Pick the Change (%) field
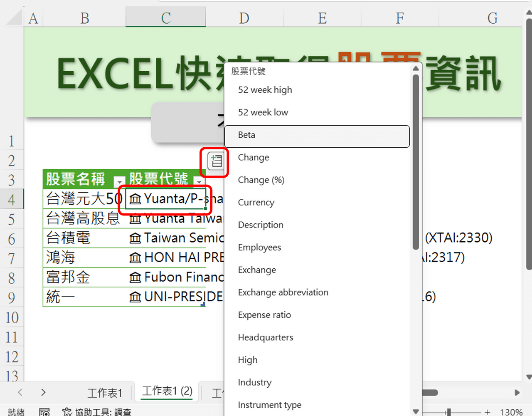 pyautogui.click(x=317, y=180)
